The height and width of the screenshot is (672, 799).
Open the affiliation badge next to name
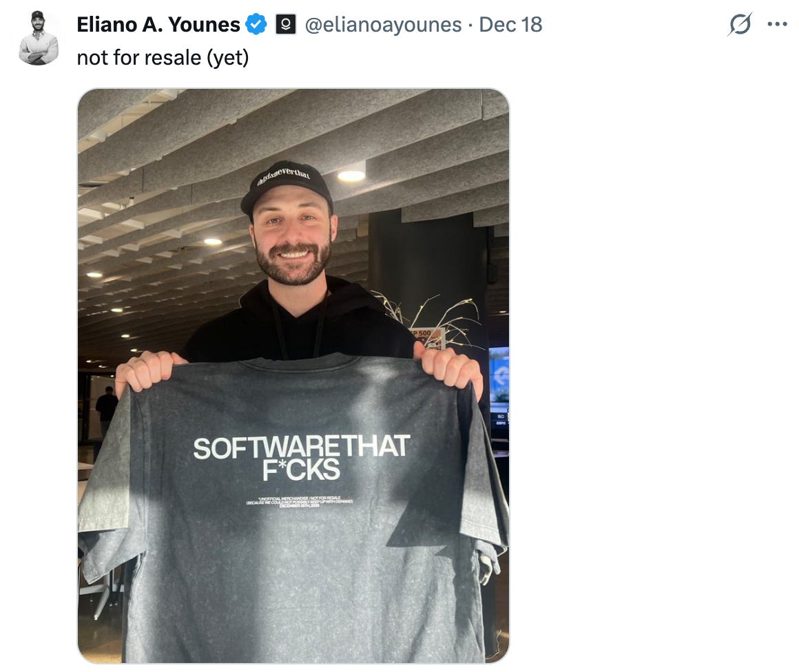(286, 24)
